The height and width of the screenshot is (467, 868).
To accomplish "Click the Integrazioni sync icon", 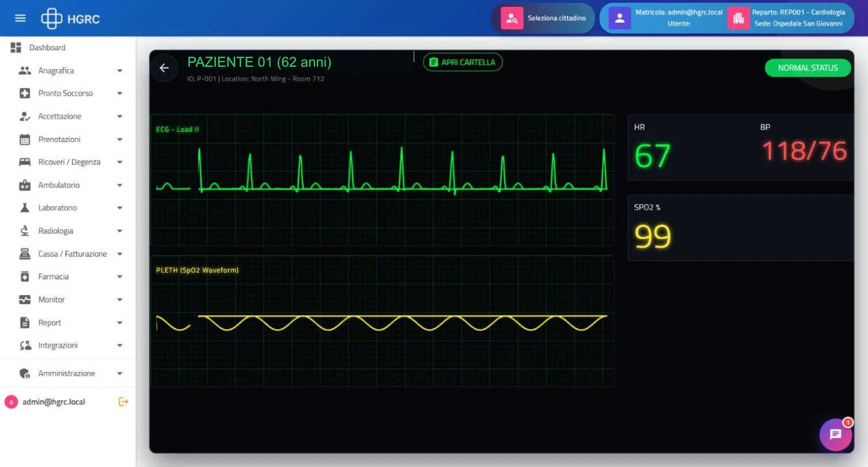I will pyautogui.click(x=25, y=345).
